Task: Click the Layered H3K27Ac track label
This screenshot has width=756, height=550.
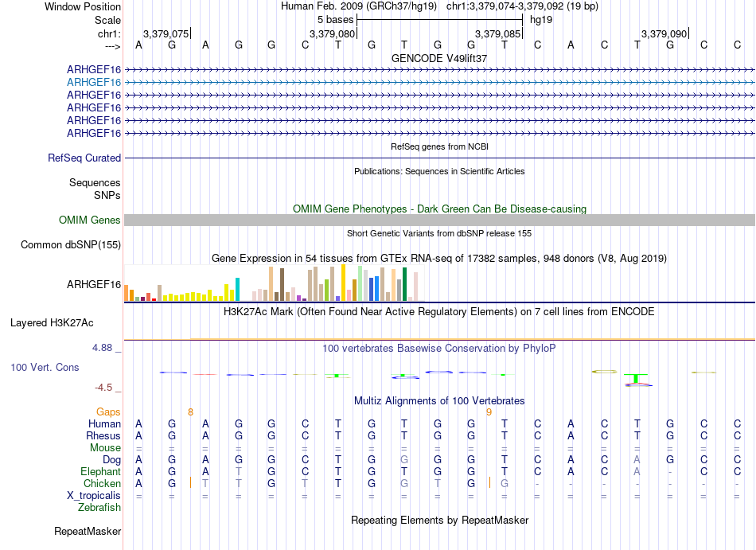Action: 52,323
